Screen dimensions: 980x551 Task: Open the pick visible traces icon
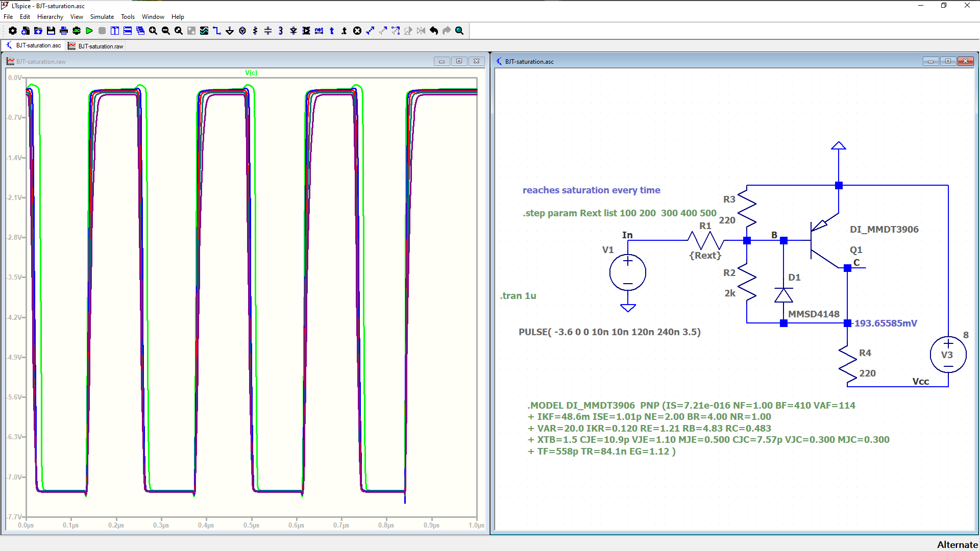[204, 31]
